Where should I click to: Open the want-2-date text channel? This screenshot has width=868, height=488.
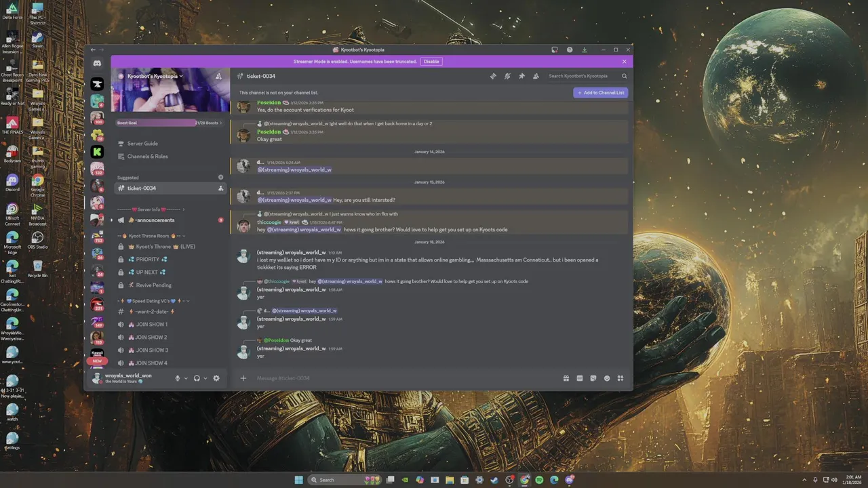170,312
